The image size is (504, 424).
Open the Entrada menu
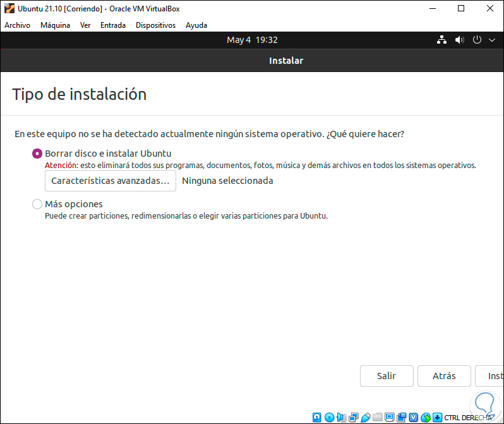pyautogui.click(x=113, y=25)
